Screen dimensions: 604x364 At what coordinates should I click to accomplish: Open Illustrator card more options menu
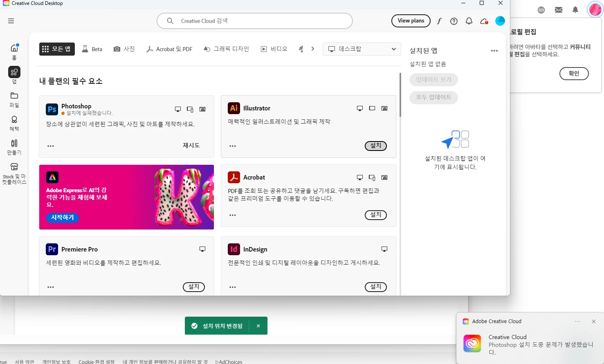[x=233, y=146]
